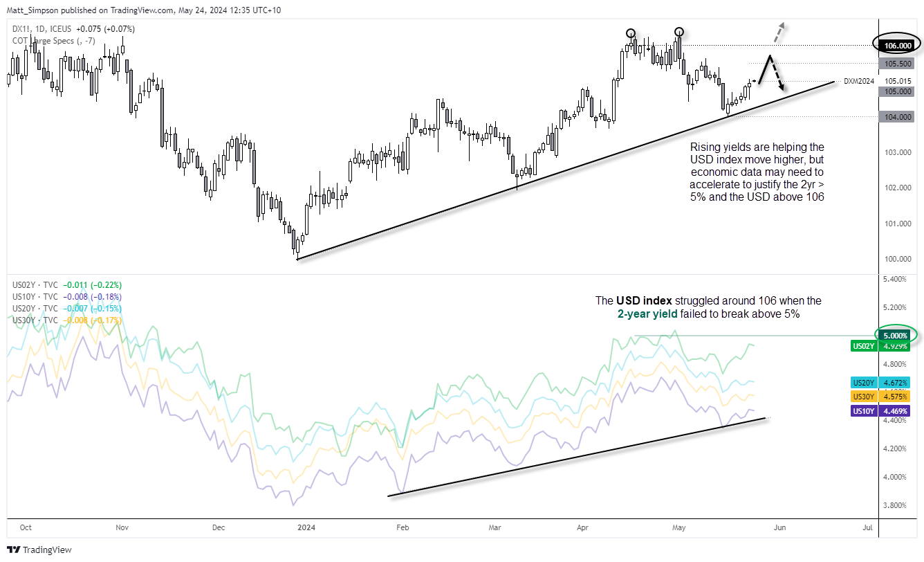
Task: Click the DXM2024 contract label
Action: pos(859,81)
